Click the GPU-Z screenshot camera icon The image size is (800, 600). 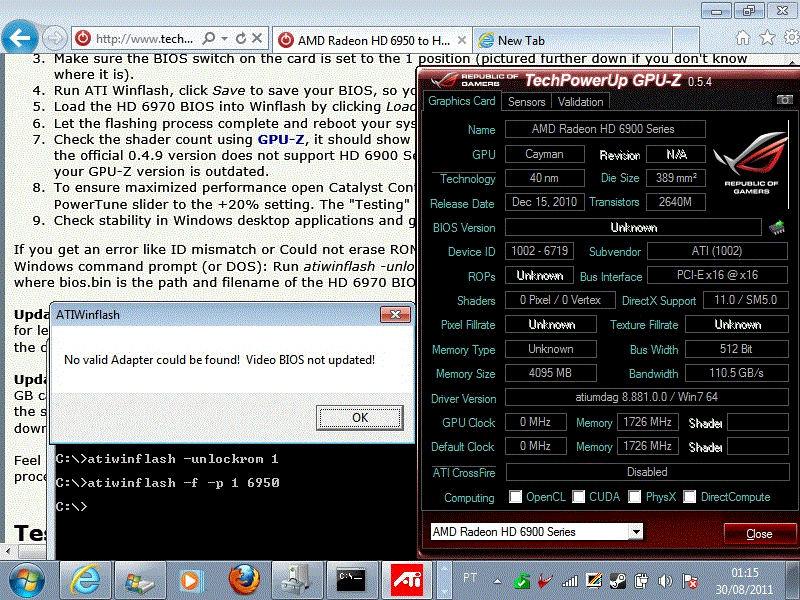point(785,99)
